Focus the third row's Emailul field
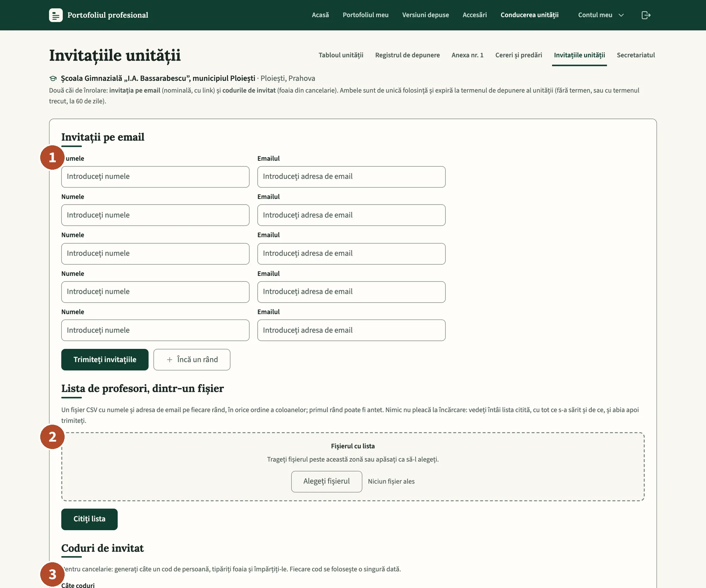The image size is (706, 588). tap(351, 254)
